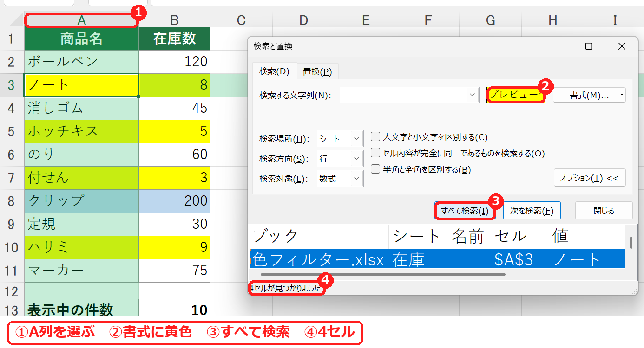Switch to the 置換(P) tab
This screenshot has height=348, width=644.
click(317, 71)
